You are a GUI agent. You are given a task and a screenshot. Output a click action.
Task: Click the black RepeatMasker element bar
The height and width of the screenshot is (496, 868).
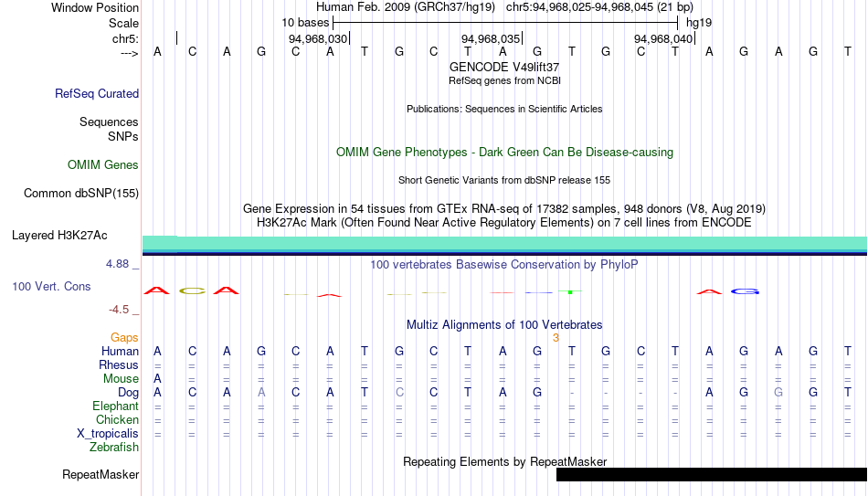pos(712,474)
